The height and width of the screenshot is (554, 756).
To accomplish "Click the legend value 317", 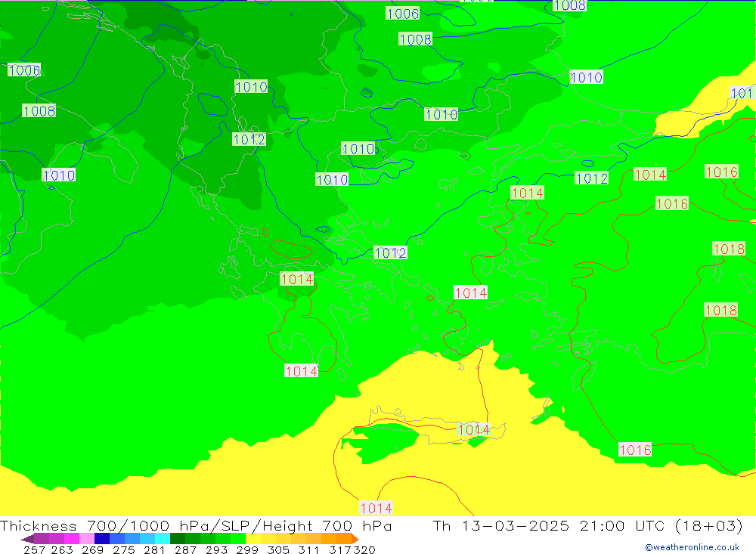I will 340,549.
